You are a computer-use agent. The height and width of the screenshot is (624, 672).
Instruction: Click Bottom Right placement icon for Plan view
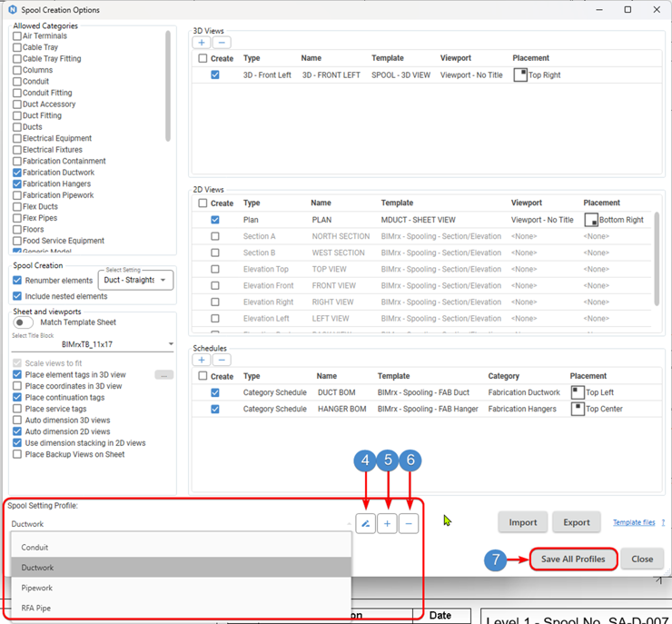tap(591, 220)
